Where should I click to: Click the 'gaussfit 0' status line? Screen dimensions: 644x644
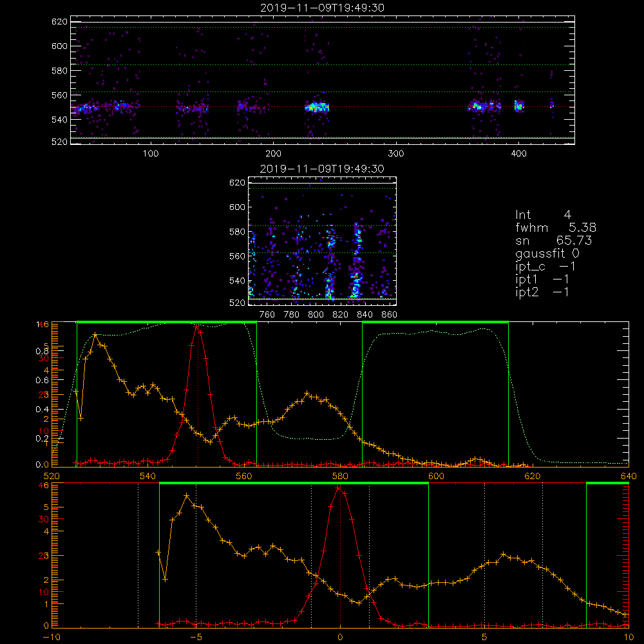click(x=547, y=253)
